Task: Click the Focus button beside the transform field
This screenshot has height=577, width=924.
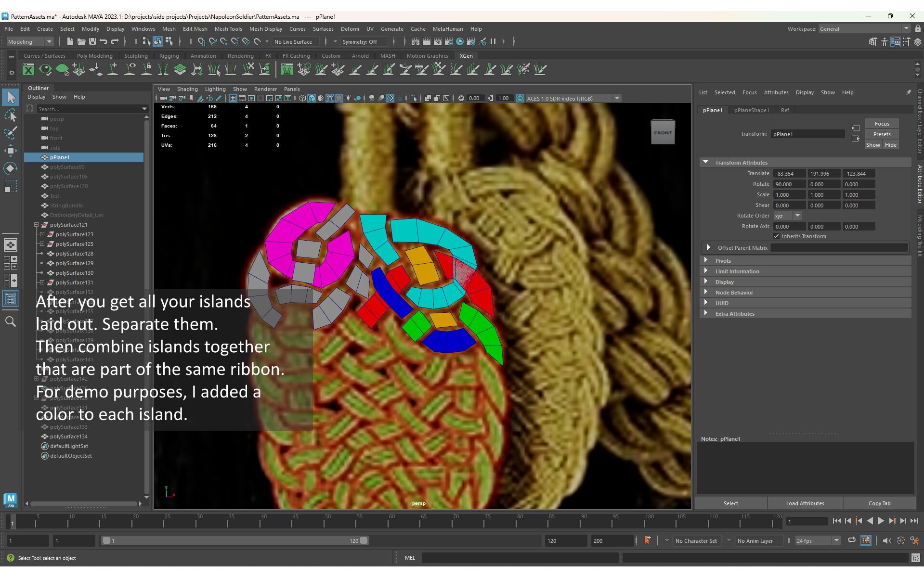Action: (882, 124)
